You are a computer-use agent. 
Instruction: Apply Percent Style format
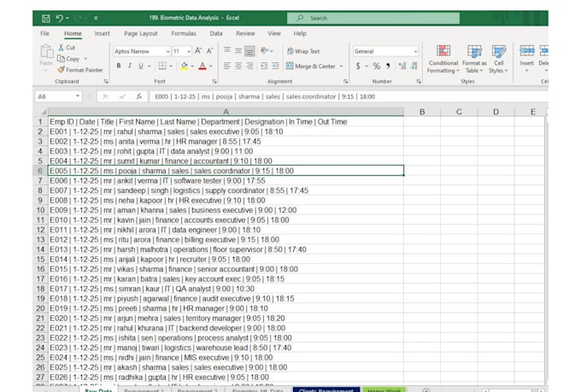377,66
